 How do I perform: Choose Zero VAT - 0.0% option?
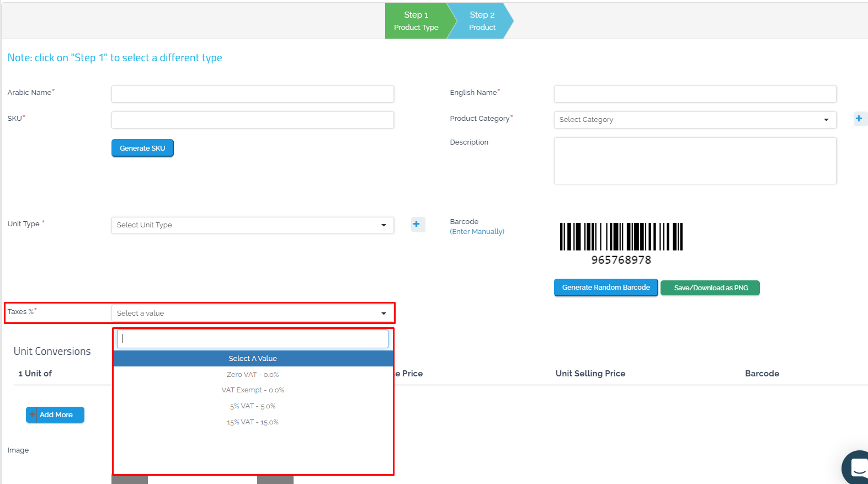[253, 375]
